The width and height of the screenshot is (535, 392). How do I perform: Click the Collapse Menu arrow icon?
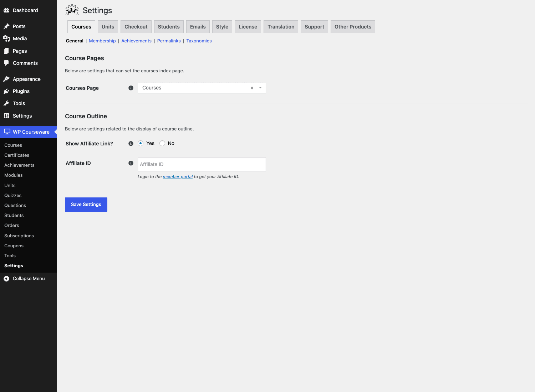6,279
